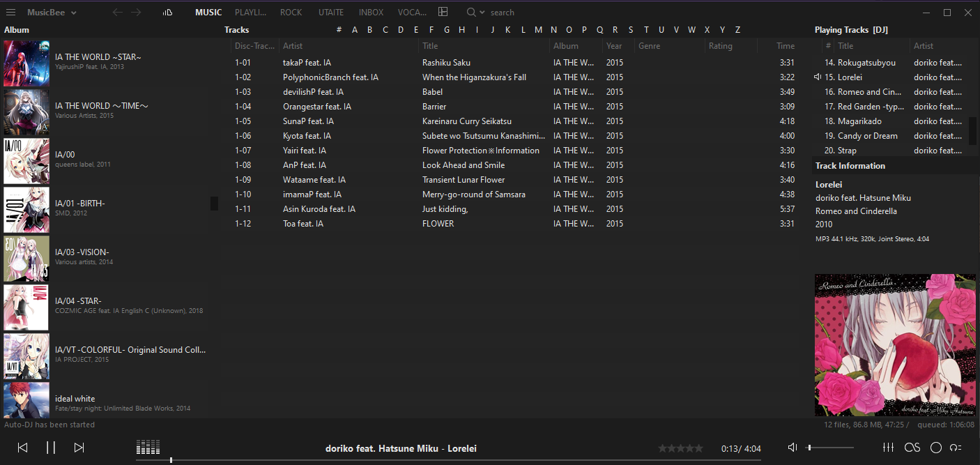Click the now-playing bars icon in toolbar
This screenshot has width=980, height=465.
[x=167, y=13]
